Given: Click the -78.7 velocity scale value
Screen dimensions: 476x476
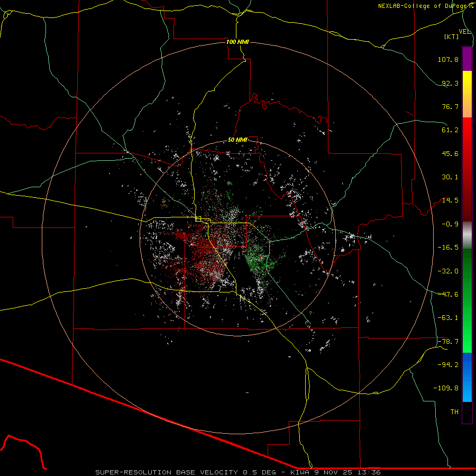Looking at the screenshot, I should pyautogui.click(x=448, y=342).
